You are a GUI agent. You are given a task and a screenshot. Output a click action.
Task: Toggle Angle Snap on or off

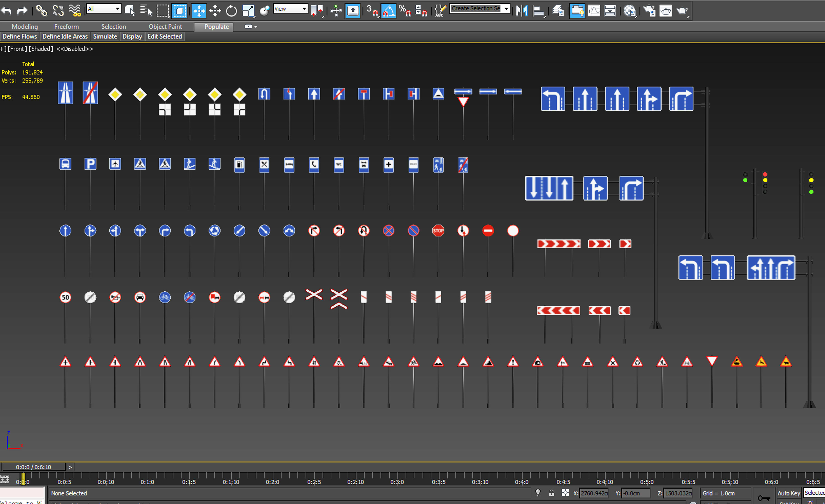click(x=388, y=11)
